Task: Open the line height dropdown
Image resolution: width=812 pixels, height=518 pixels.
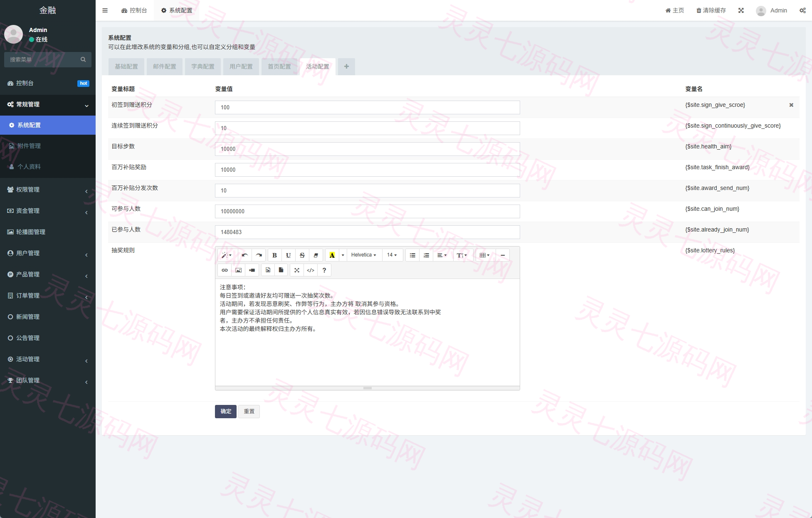Action: coord(462,255)
